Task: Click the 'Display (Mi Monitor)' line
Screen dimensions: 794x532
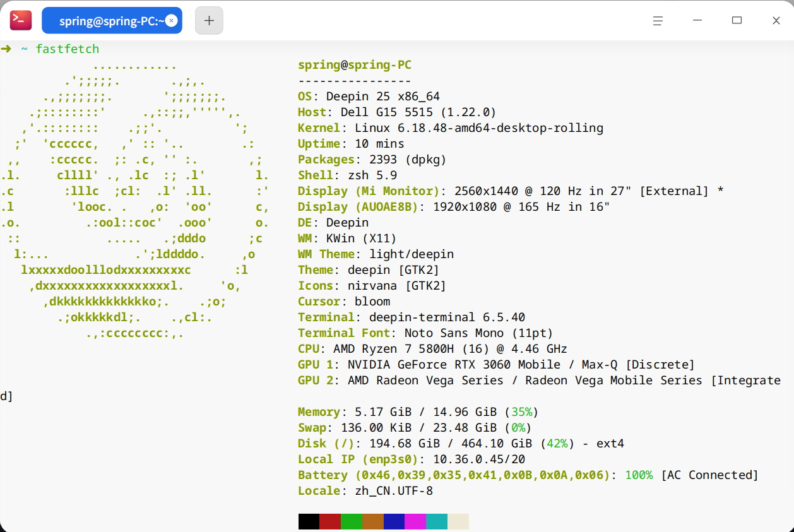Action: pos(511,191)
